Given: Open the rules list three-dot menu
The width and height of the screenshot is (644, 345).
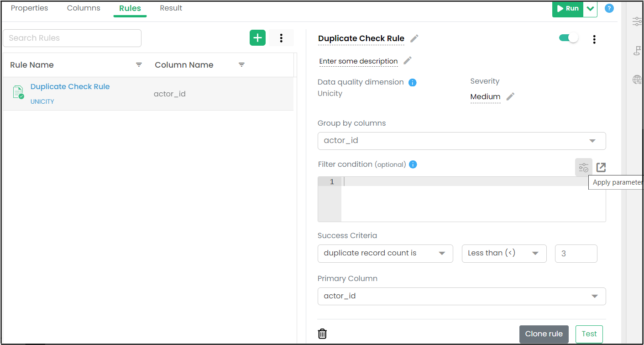Looking at the screenshot, I should [281, 38].
